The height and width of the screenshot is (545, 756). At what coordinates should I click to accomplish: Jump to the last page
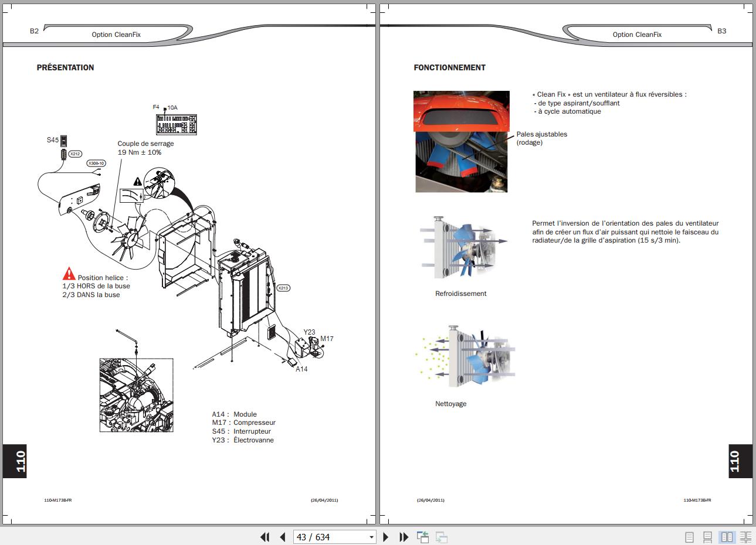[x=404, y=537]
